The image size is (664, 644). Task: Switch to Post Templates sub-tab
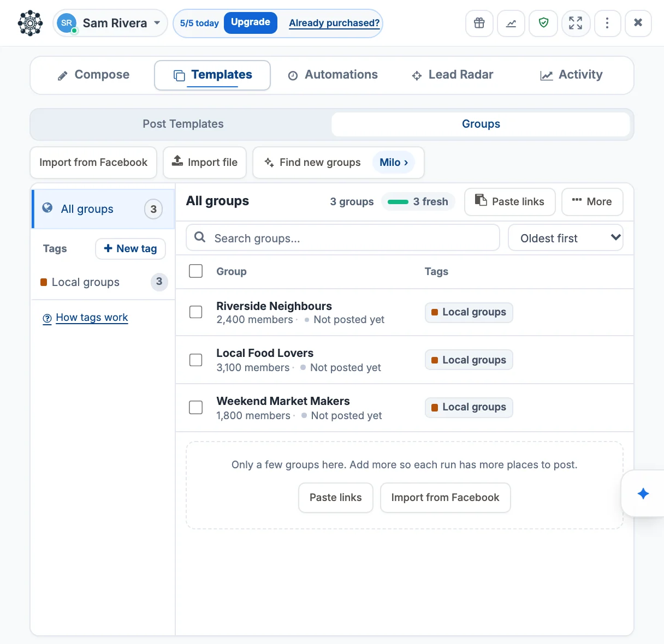coord(183,124)
